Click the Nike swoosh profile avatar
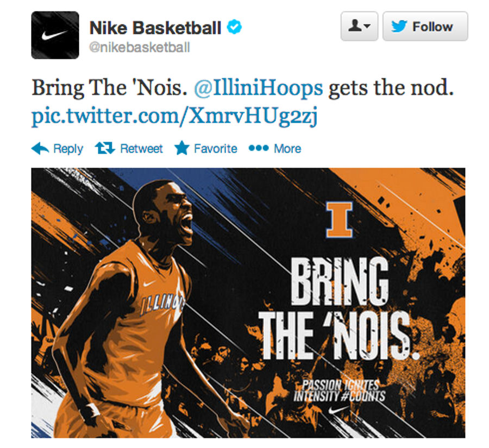The image size is (489, 448). (55, 35)
